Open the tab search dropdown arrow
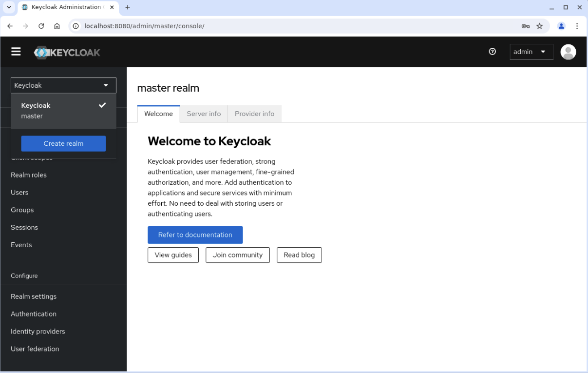 9,7
